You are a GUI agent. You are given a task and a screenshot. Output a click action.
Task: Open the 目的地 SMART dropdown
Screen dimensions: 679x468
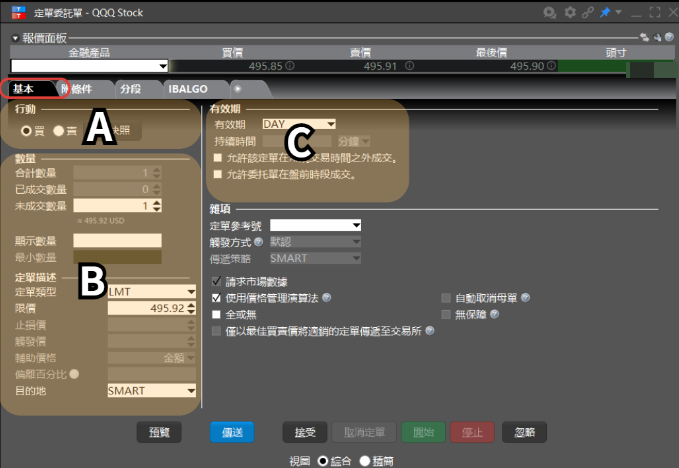click(152, 391)
